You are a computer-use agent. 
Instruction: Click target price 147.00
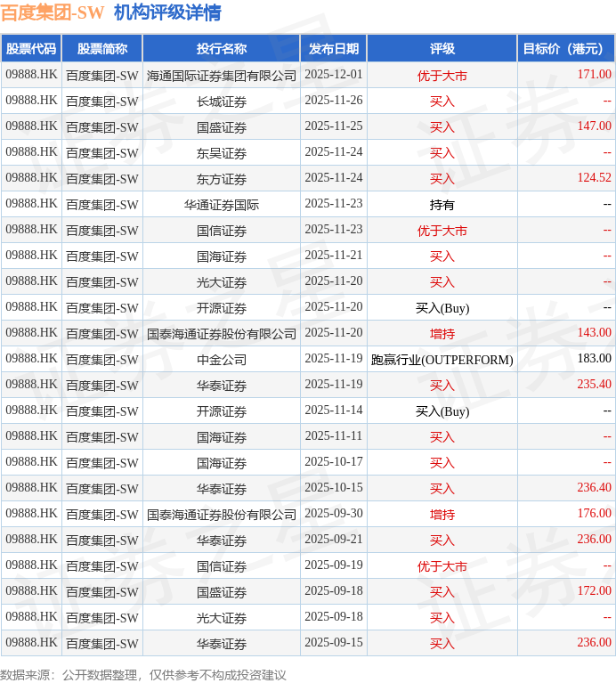coord(595,126)
